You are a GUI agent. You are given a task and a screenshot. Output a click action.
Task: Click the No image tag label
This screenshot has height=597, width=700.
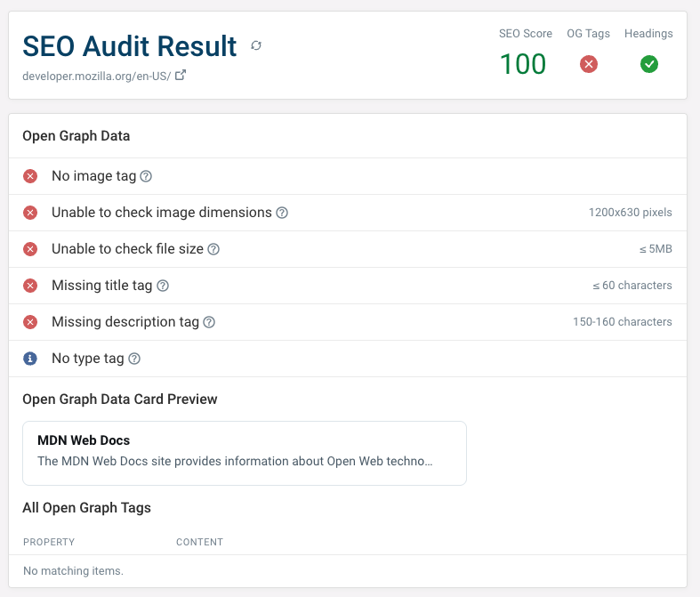pyautogui.click(x=93, y=176)
